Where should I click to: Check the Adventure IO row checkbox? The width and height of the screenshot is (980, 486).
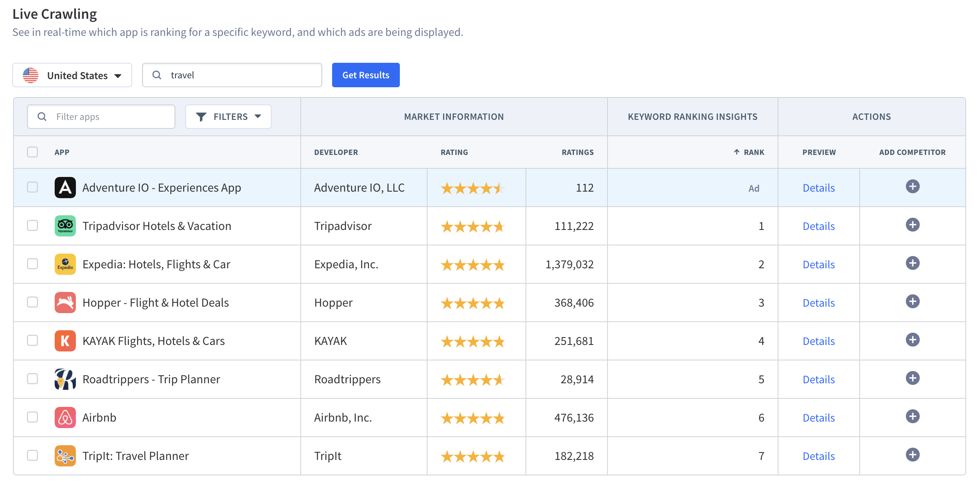[x=33, y=187]
